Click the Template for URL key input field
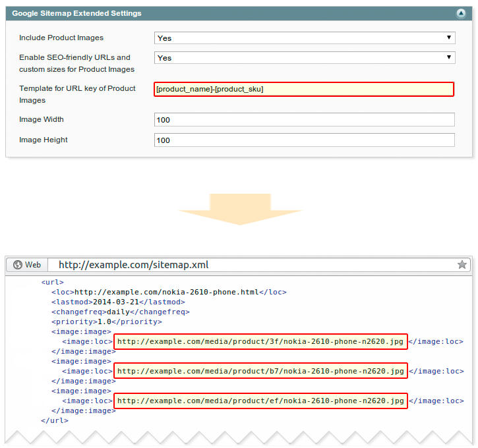This screenshot has width=478, height=448. [304, 89]
